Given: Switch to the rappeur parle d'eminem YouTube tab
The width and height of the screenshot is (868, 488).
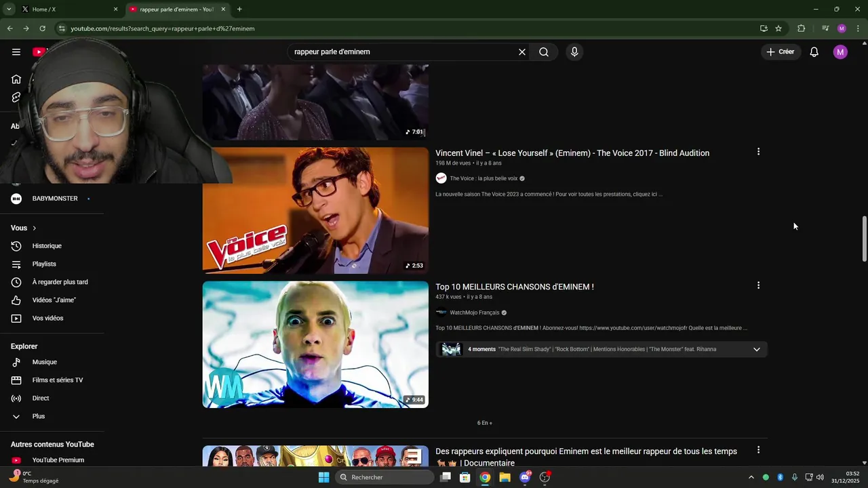Looking at the screenshot, I should click(x=178, y=9).
